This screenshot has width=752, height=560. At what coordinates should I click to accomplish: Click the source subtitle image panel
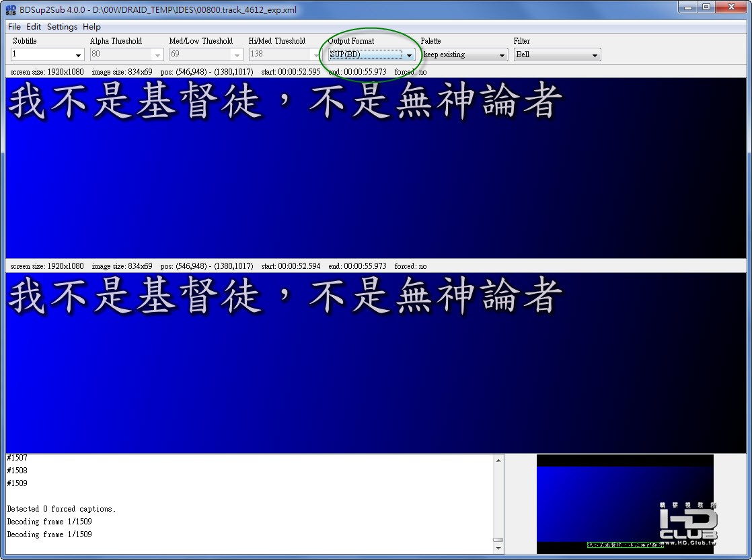click(376, 168)
